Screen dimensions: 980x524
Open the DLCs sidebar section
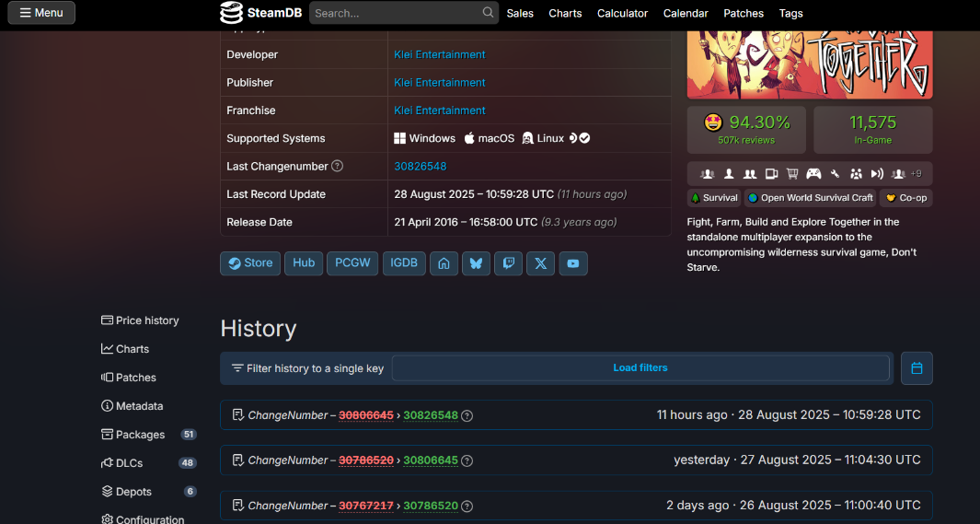129,463
